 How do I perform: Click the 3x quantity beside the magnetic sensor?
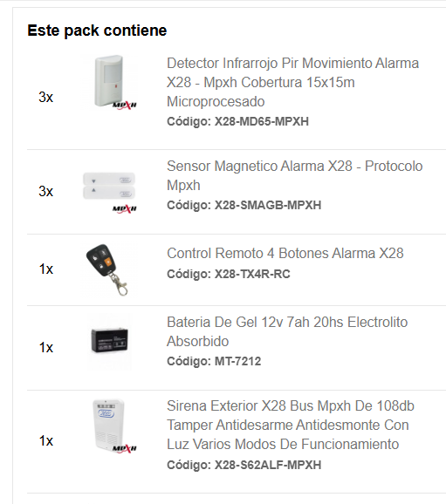(45, 191)
